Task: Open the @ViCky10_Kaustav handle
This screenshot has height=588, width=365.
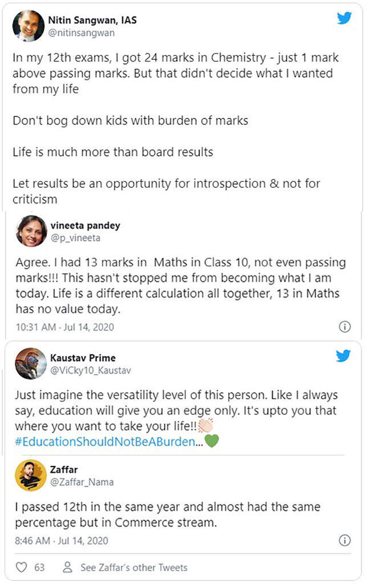Action: (95, 371)
